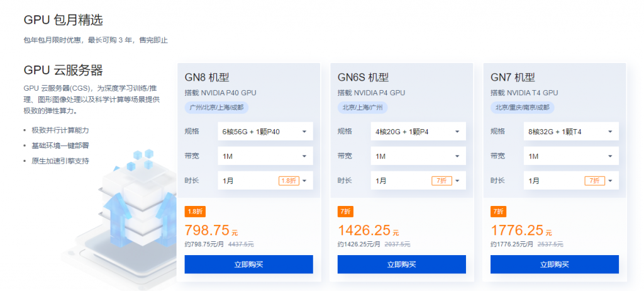This screenshot has width=644, height=291.
Task: Click 立即购买 for the GN8 机型
Action: (248, 265)
